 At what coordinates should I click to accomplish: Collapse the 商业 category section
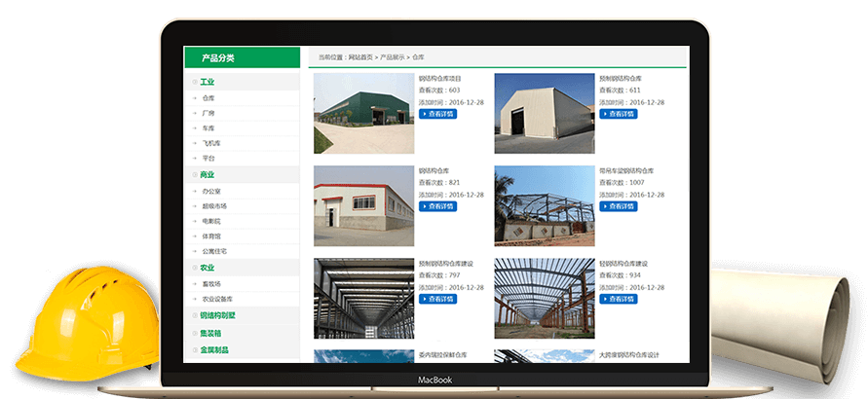(207, 175)
